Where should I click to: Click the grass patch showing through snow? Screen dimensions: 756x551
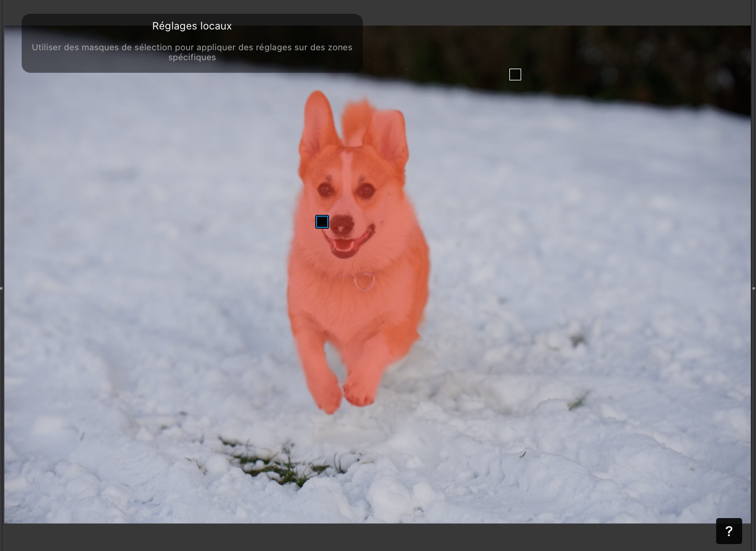277,466
